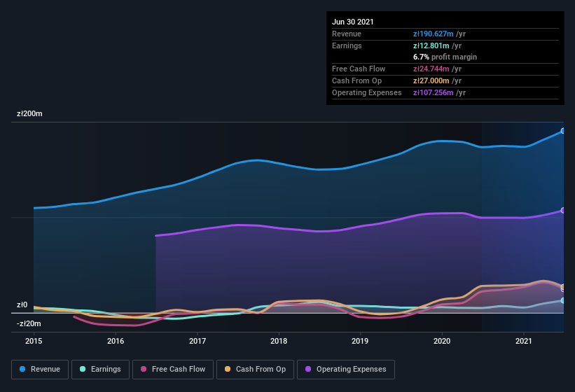Toggle the Earnings legend button
575x392 pixels.
(100, 370)
